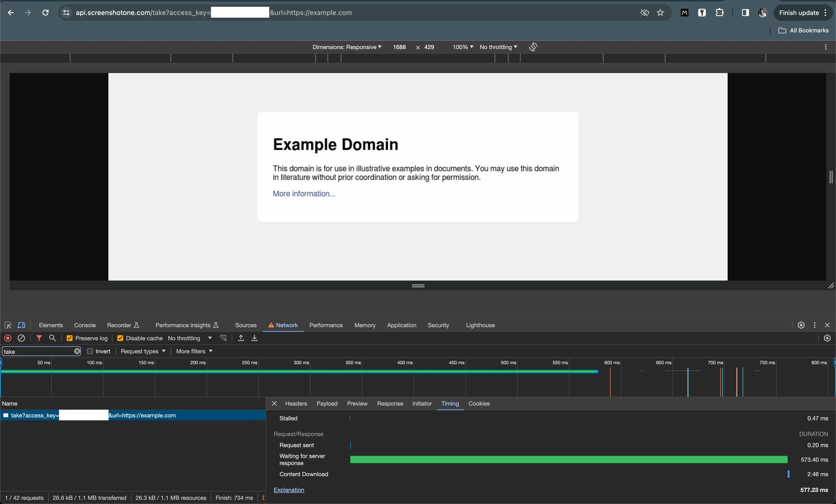Click the Explanation link in Timing
This screenshot has height=504, width=836.
289,490
